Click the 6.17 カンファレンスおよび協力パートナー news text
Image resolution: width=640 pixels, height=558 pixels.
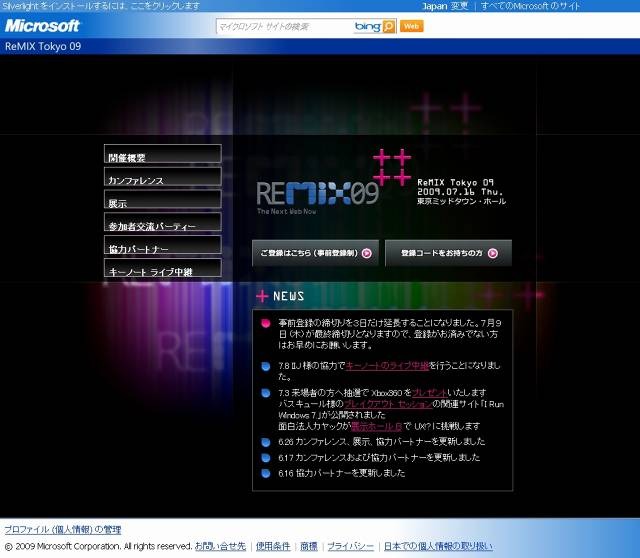coord(379,457)
